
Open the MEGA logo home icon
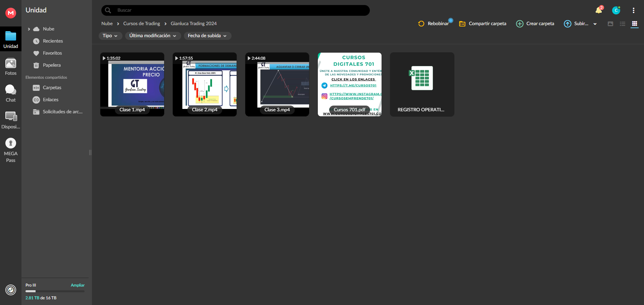11,13
